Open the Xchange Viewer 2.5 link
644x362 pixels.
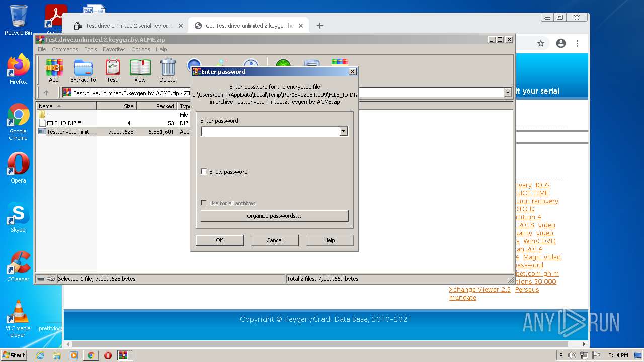(x=480, y=290)
